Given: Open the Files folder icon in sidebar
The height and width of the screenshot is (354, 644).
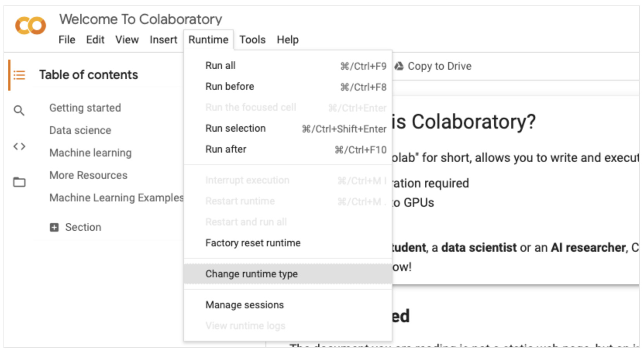Looking at the screenshot, I should click(x=19, y=182).
